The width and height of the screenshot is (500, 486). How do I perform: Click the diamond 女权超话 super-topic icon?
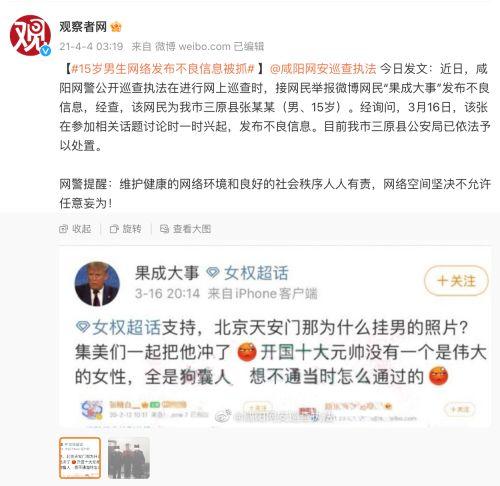point(212,273)
